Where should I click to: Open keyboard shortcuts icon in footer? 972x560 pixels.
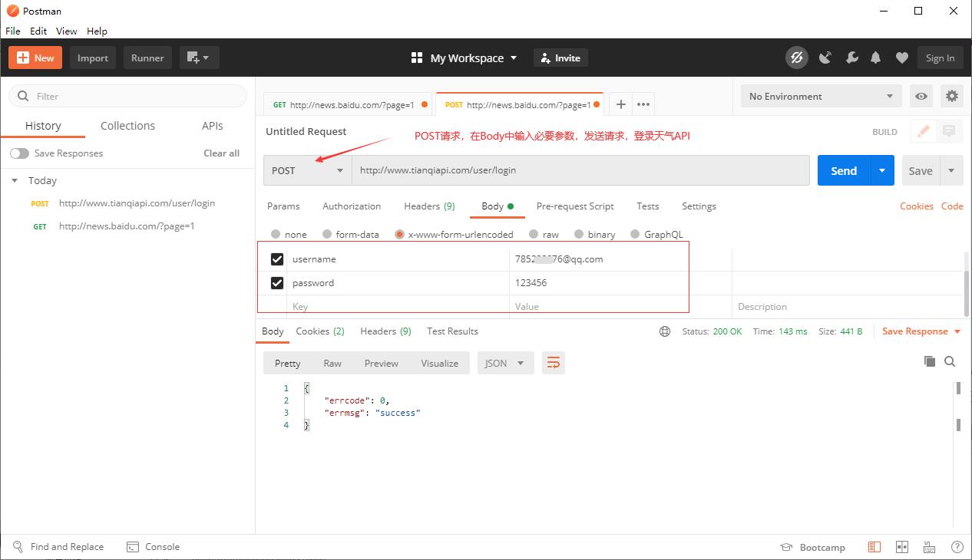[930, 547]
